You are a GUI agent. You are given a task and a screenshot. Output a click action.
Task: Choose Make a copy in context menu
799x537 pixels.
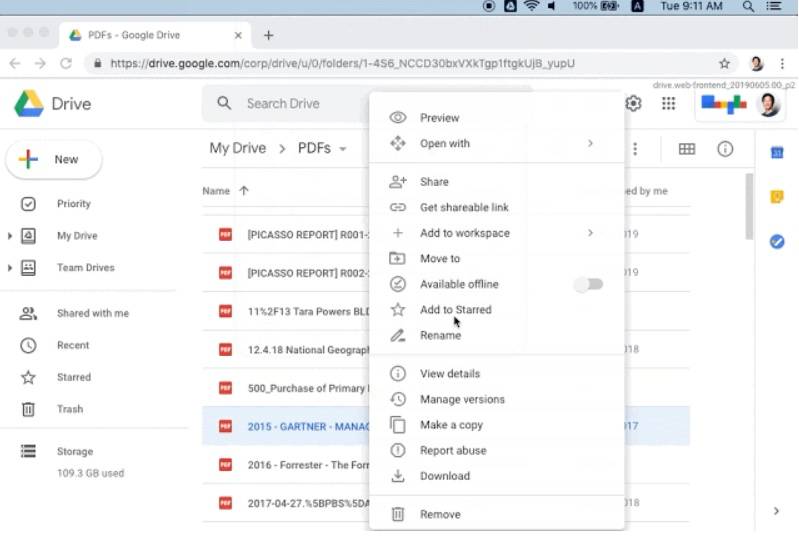click(497, 425)
